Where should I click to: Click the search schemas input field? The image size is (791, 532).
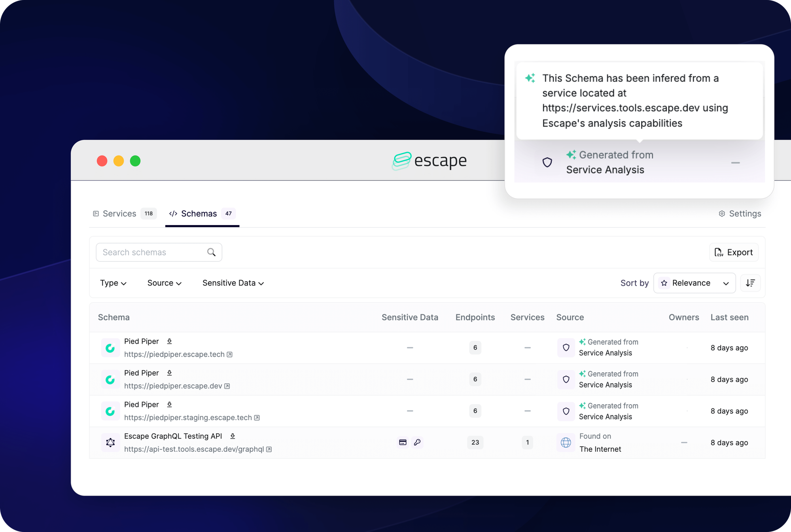(159, 252)
